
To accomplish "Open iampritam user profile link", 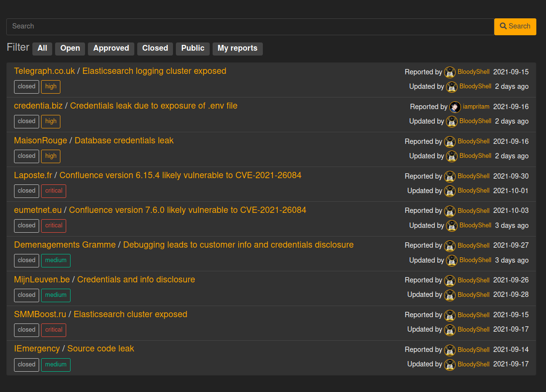I will (476, 107).
